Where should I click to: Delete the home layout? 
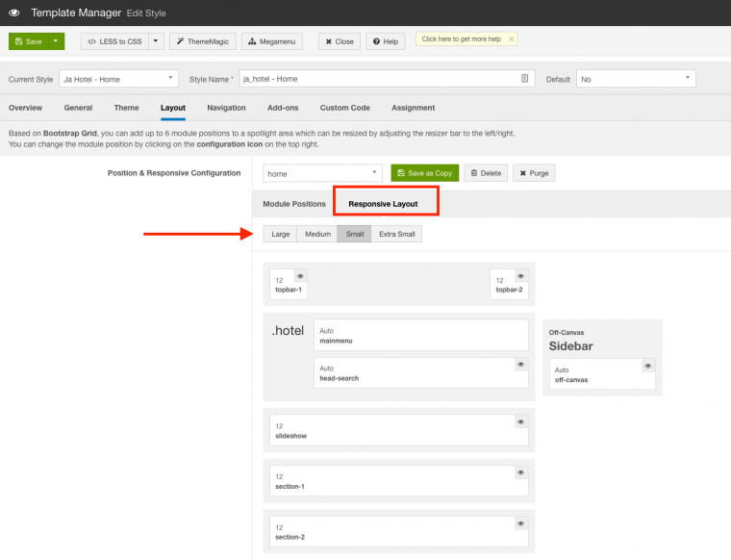[486, 173]
